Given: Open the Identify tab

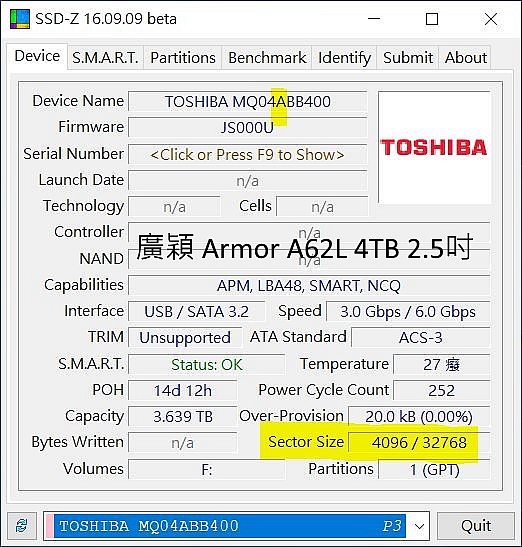Looking at the screenshot, I should [344, 58].
